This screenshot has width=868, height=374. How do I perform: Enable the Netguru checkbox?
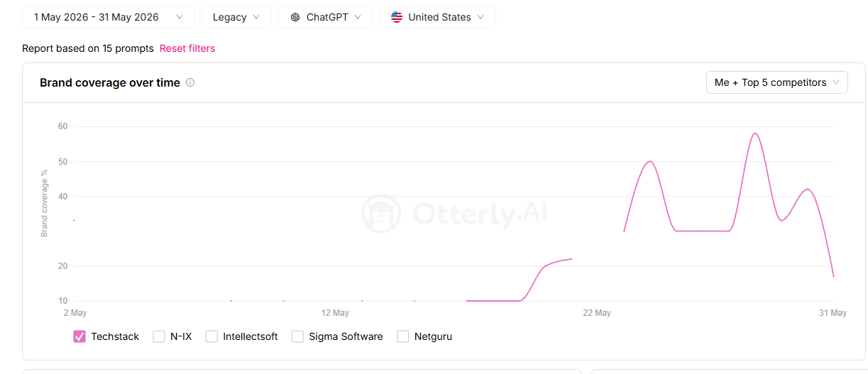[403, 336]
